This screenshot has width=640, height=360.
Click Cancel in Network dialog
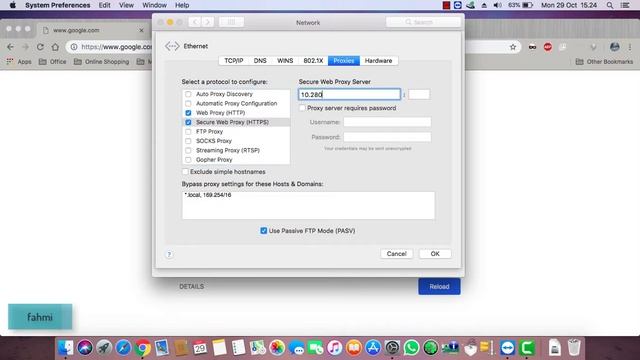click(x=396, y=254)
